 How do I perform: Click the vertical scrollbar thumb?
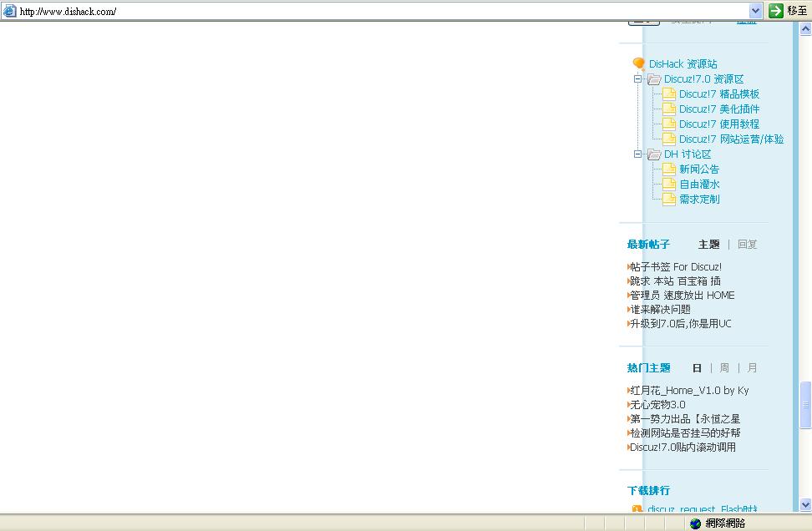pos(806,405)
